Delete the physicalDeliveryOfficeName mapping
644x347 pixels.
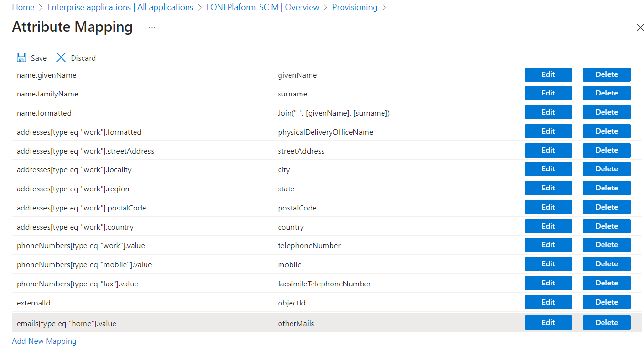606,131
